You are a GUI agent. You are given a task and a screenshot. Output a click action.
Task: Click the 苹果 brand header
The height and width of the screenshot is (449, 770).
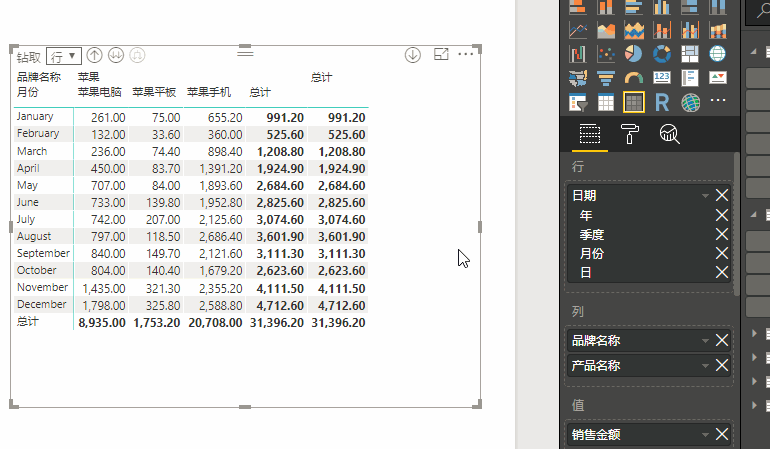coord(88,77)
